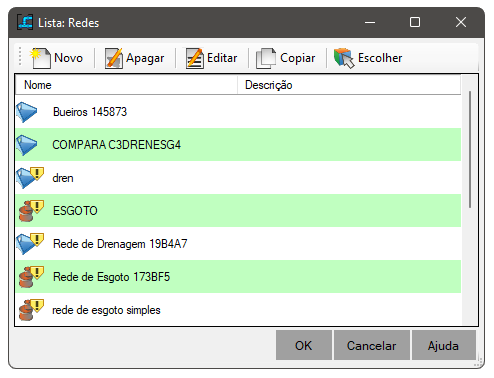The image size is (494, 378).
Task: Click the Novo toolbar label
Action: (x=68, y=58)
